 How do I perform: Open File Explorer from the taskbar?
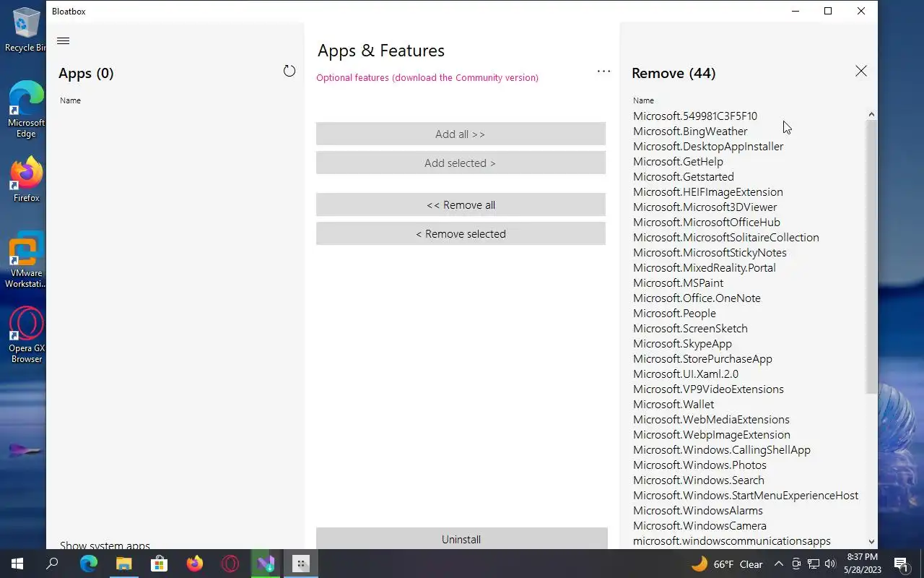(123, 564)
